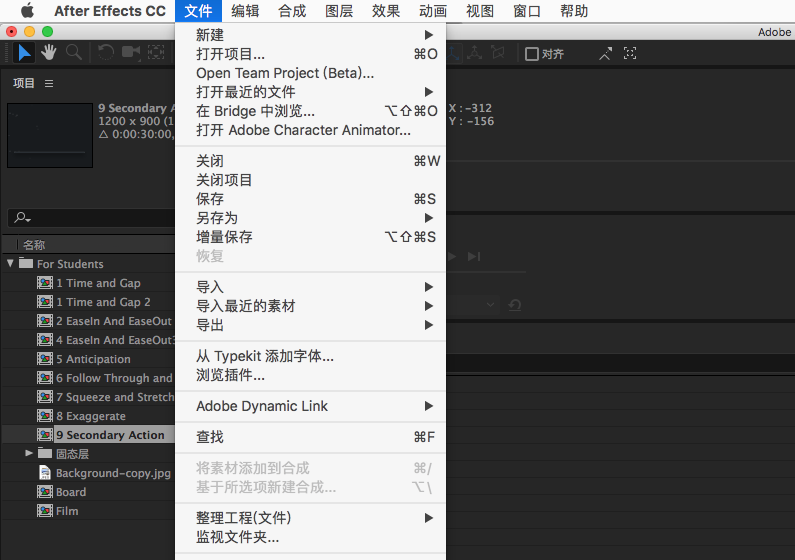This screenshot has height=560, width=795.
Task: Choose 关闭 from the menu
Action: (310, 161)
